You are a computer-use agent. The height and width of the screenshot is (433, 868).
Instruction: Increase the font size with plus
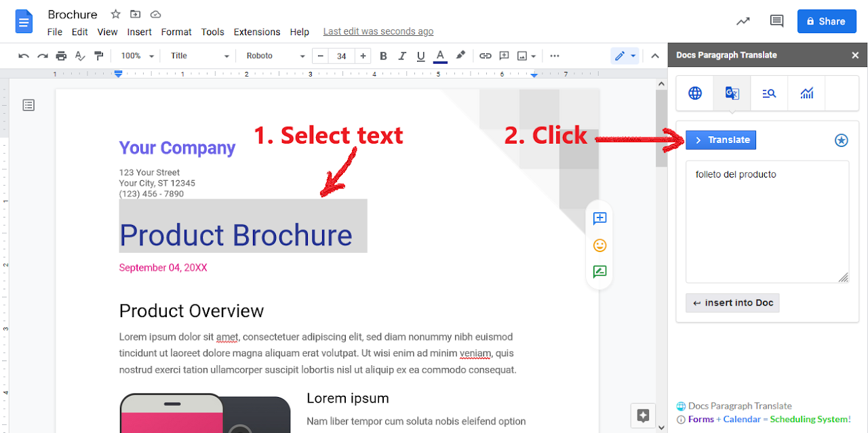coord(363,56)
